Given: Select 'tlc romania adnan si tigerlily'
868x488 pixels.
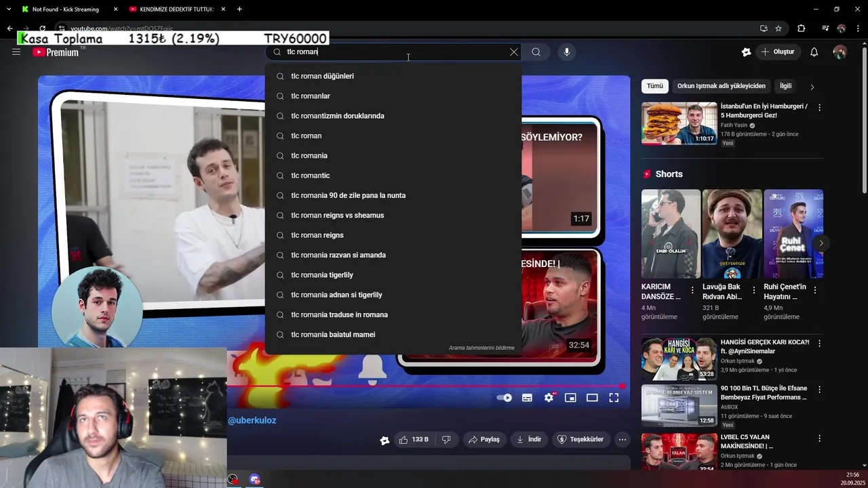Looking at the screenshot, I should pyautogui.click(x=393, y=295).
